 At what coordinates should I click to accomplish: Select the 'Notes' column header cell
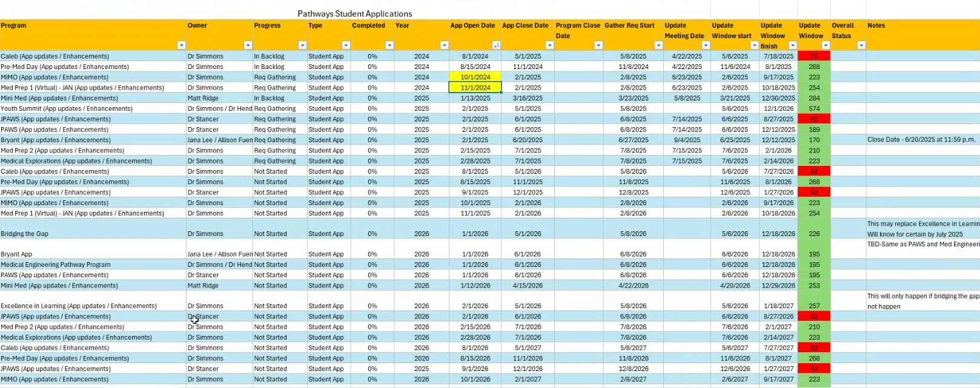922,35
